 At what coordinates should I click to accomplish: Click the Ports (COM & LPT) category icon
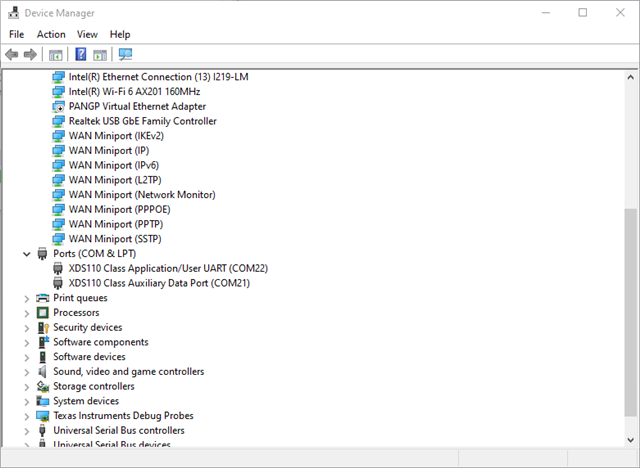[42, 253]
